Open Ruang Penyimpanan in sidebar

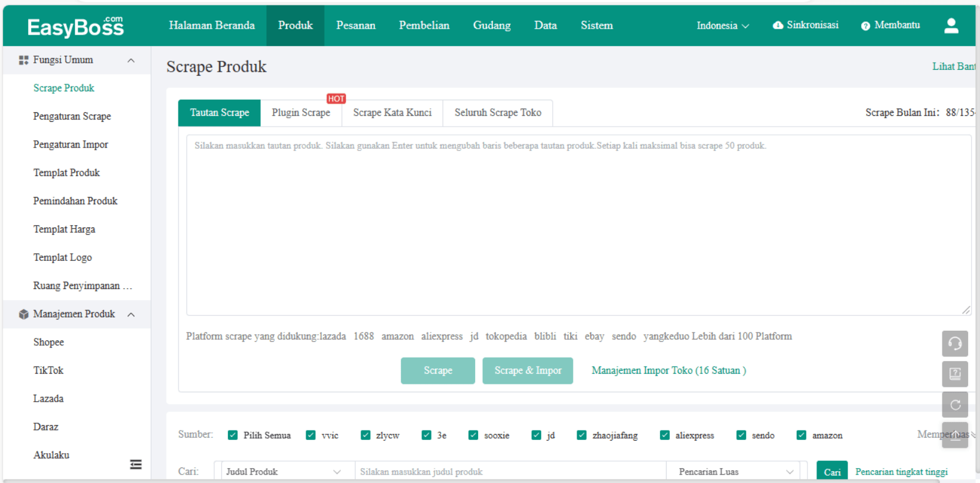pyautogui.click(x=82, y=286)
